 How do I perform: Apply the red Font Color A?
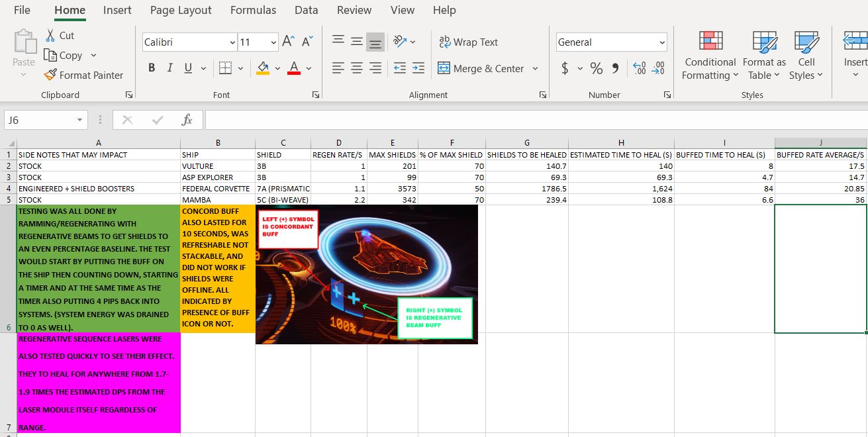click(294, 68)
